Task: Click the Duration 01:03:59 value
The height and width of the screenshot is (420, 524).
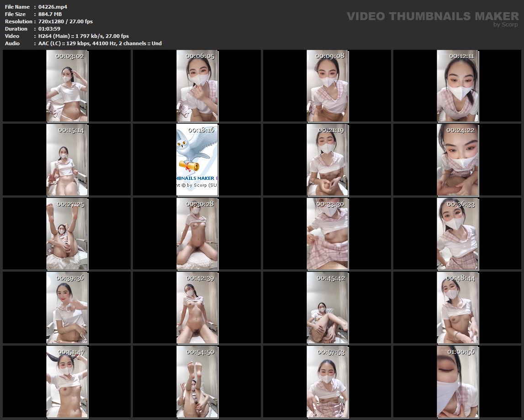Action: (49, 29)
